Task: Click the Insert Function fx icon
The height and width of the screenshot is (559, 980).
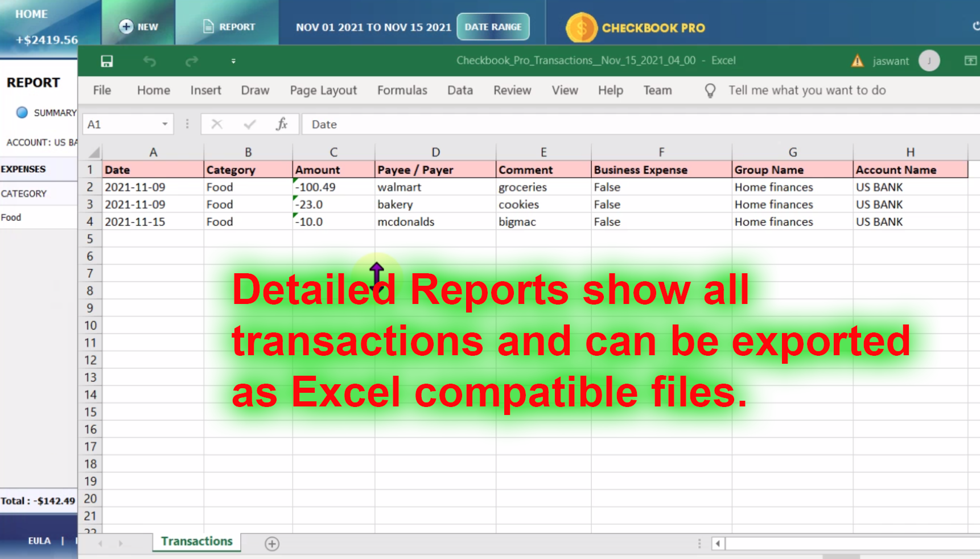Action: coord(282,124)
